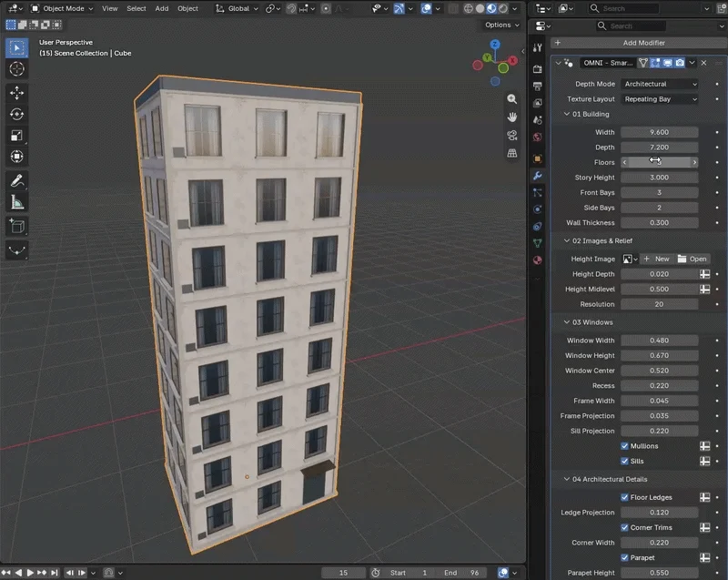Click New height image button
The width and height of the screenshot is (728, 580).
pos(656,259)
